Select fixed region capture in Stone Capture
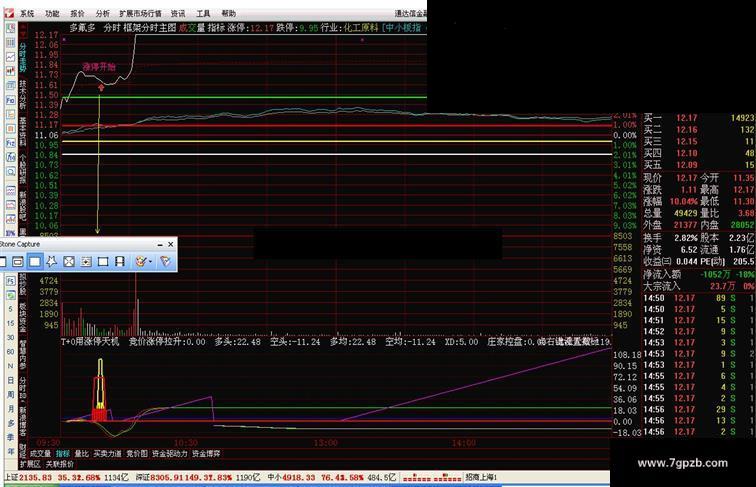Screen dimensions: 756x487 click(103, 261)
